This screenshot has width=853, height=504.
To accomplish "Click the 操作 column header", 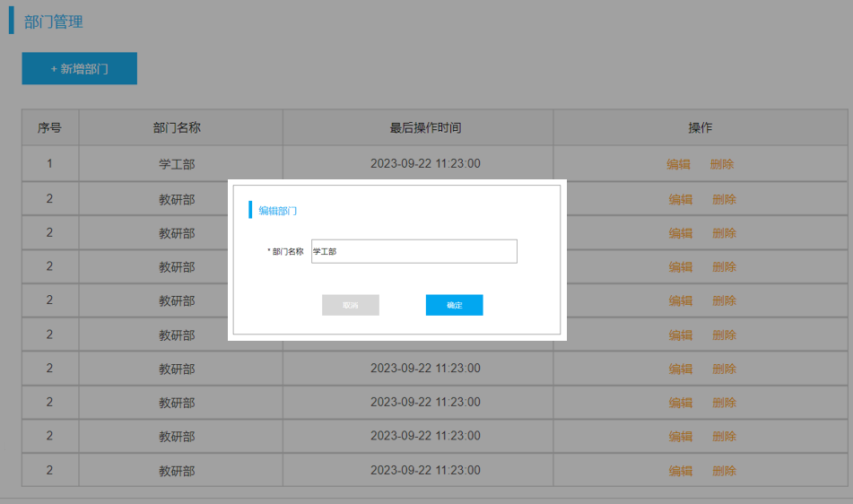I will click(701, 128).
